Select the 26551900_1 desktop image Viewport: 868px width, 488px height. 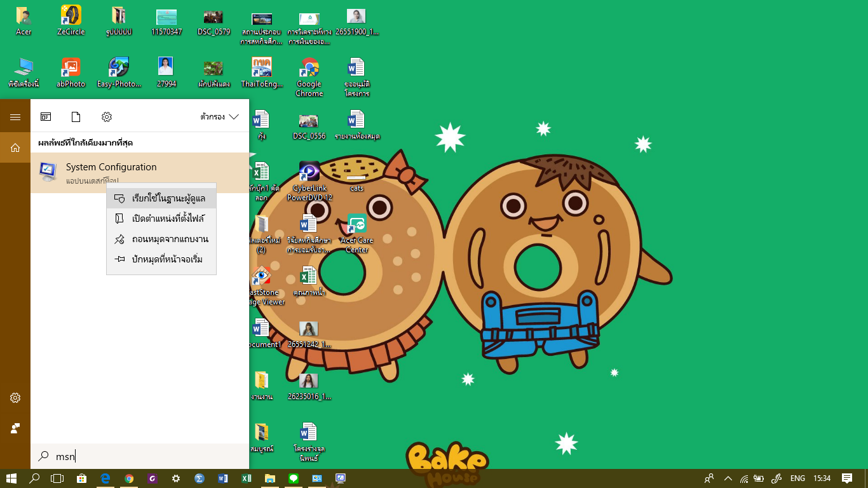click(356, 21)
